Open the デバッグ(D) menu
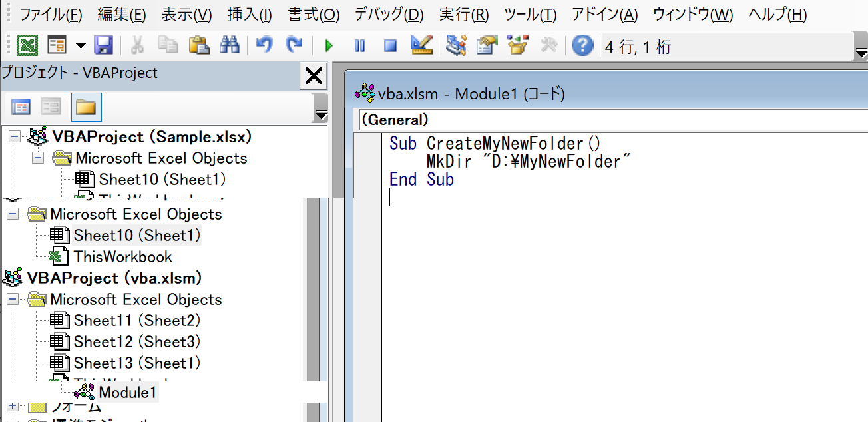Viewport: 868px width, 422px height. point(389,15)
